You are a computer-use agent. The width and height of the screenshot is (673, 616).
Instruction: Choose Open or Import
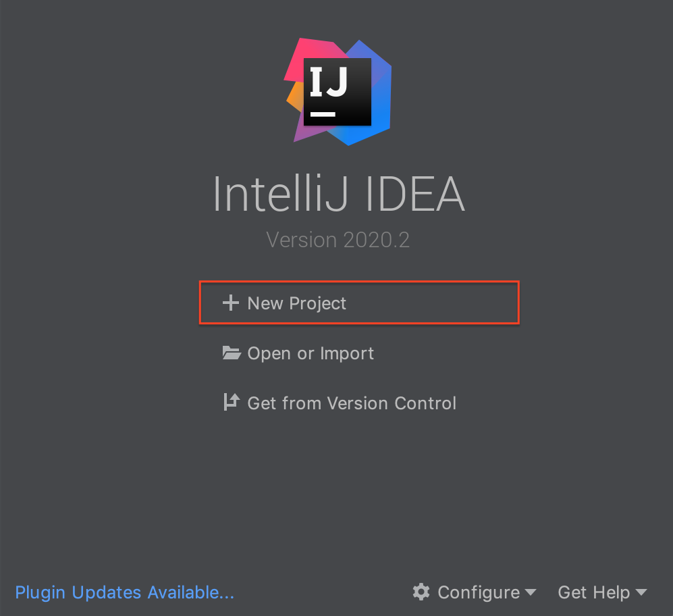[x=311, y=353]
